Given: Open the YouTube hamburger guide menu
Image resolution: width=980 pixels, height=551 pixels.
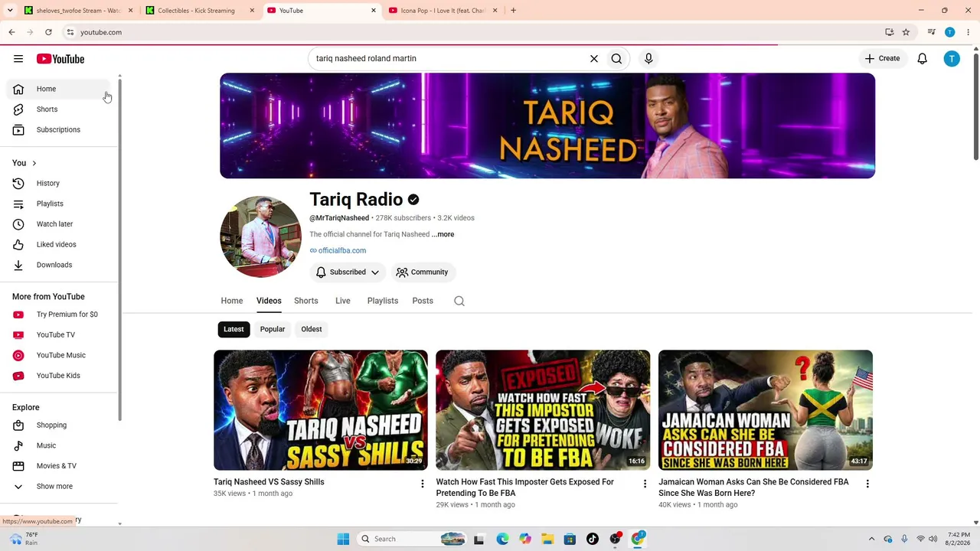Looking at the screenshot, I should [18, 59].
